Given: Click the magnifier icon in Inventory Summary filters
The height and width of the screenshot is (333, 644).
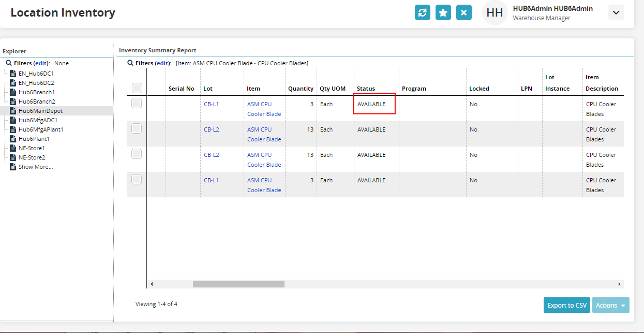Looking at the screenshot, I should [x=130, y=63].
